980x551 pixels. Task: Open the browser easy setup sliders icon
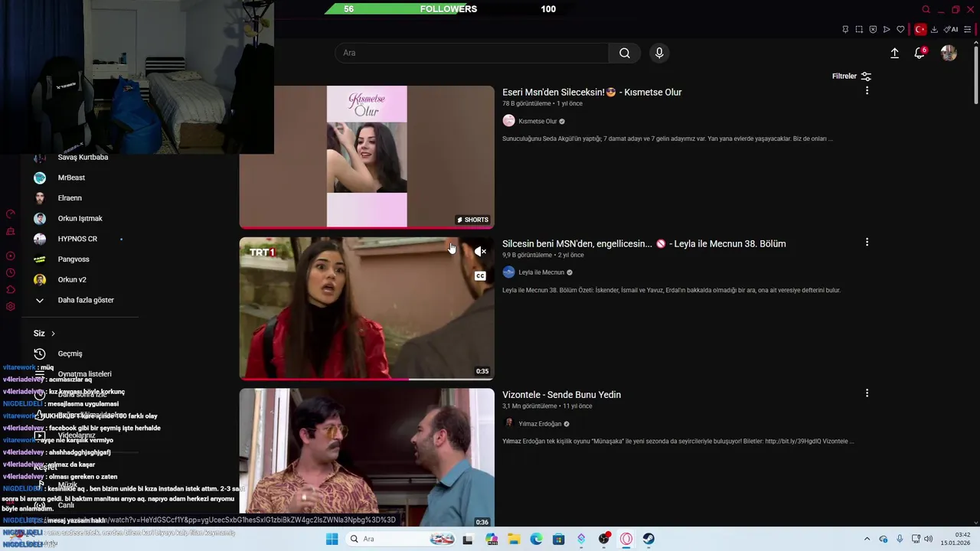click(x=968, y=30)
